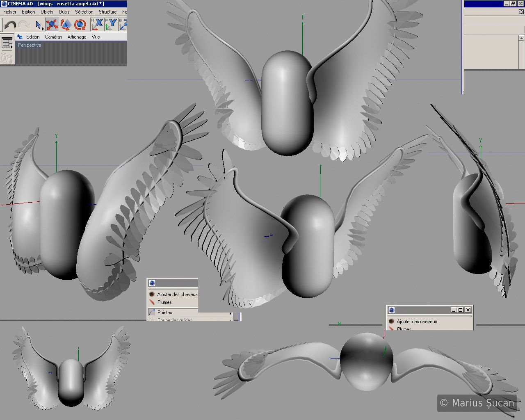Screen dimensions: 525x420
Task: Click the scroll-up arrow in top-right panel
Action: tap(522, 38)
